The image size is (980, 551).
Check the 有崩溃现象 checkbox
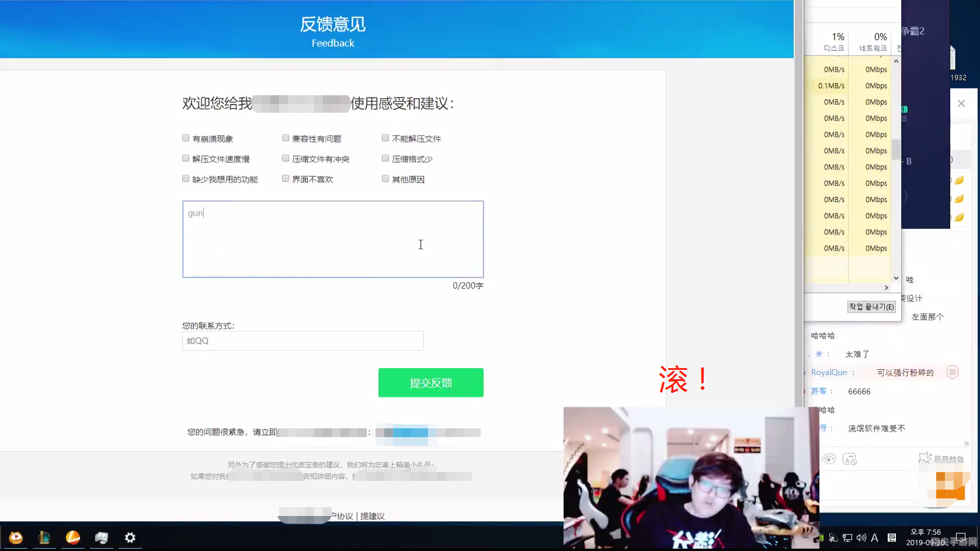[x=186, y=138]
